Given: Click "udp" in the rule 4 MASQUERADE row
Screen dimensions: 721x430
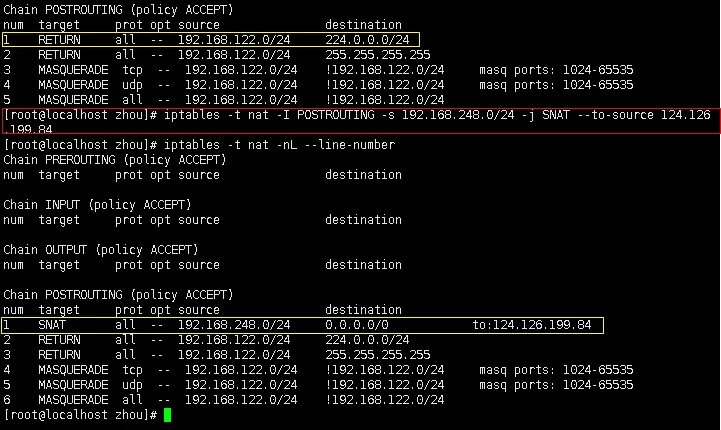Looking at the screenshot, I should click(132, 85).
